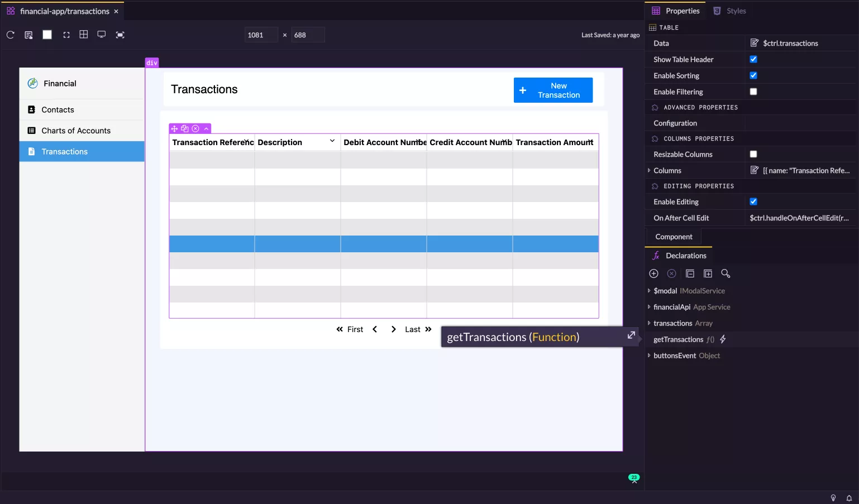Sort by Credit Account Number column header

pyautogui.click(x=470, y=142)
